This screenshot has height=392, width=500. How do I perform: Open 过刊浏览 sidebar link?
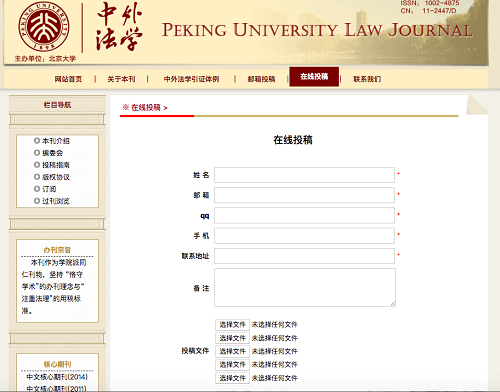[x=56, y=201]
